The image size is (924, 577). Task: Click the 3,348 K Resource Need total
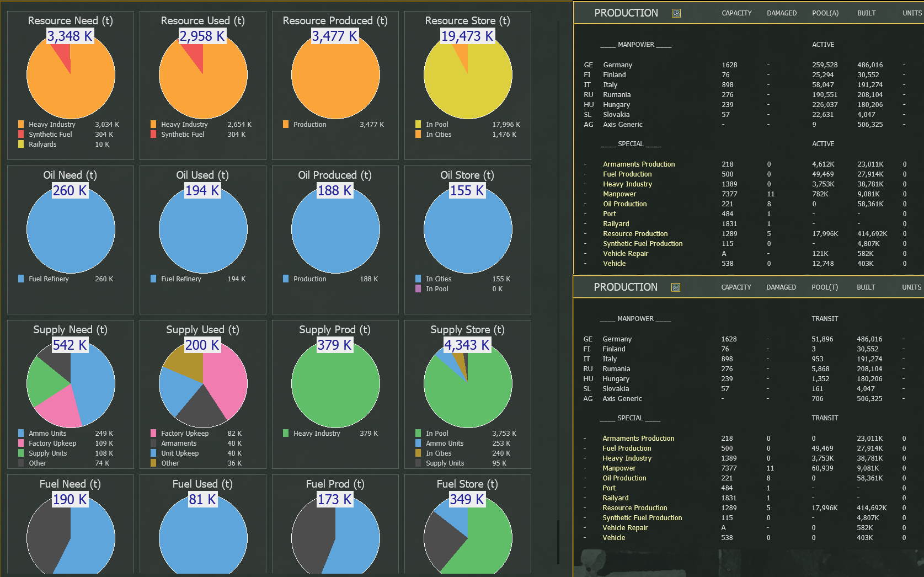pyautogui.click(x=70, y=36)
